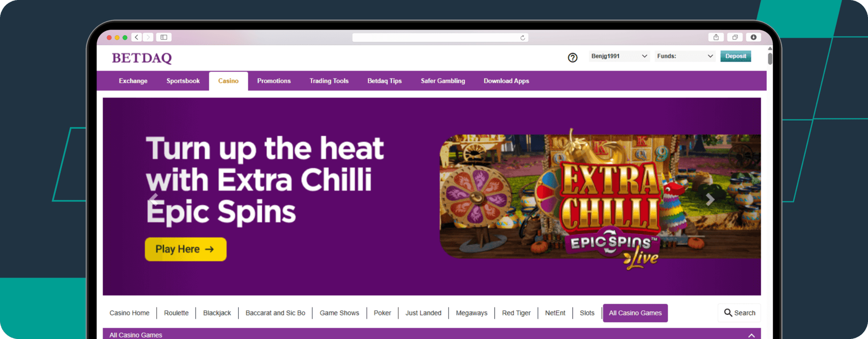Select the Game Shows category
This screenshot has height=339, width=868.
click(x=339, y=313)
